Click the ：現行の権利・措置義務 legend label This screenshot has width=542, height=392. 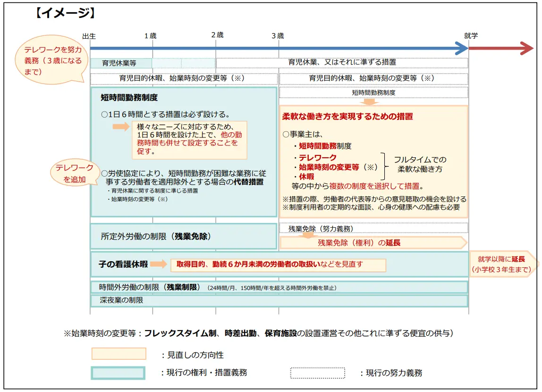click(x=203, y=373)
